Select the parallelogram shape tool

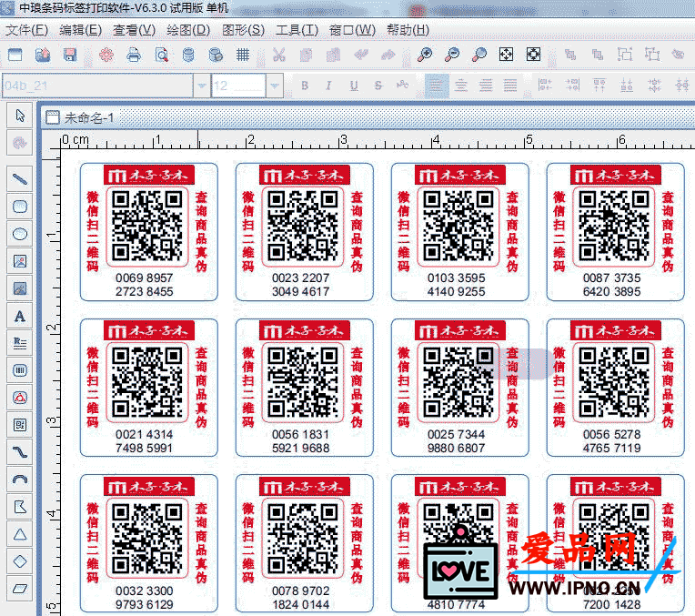coord(20,589)
